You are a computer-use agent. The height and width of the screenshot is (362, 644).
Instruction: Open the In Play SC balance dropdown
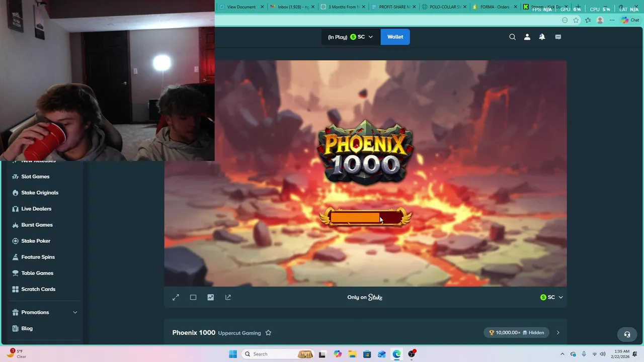(351, 37)
